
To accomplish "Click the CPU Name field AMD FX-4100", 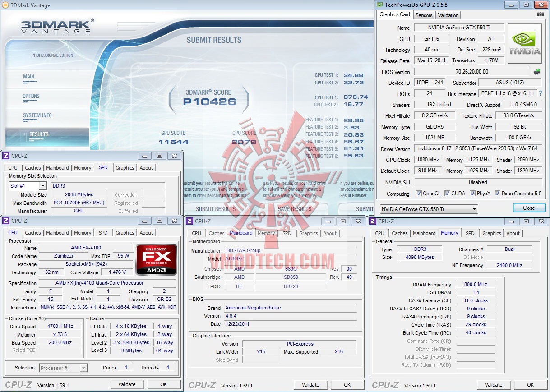I will point(86,248).
